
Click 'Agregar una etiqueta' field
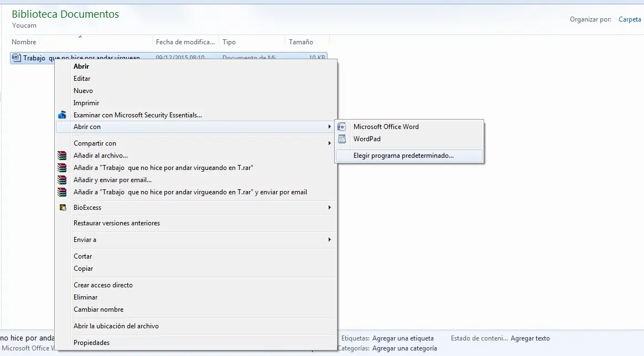point(403,338)
